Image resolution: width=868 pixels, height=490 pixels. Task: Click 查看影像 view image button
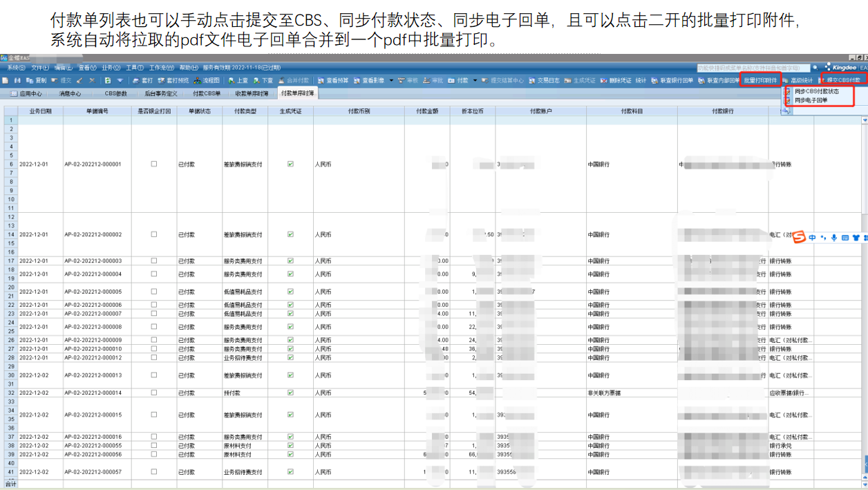(x=369, y=80)
